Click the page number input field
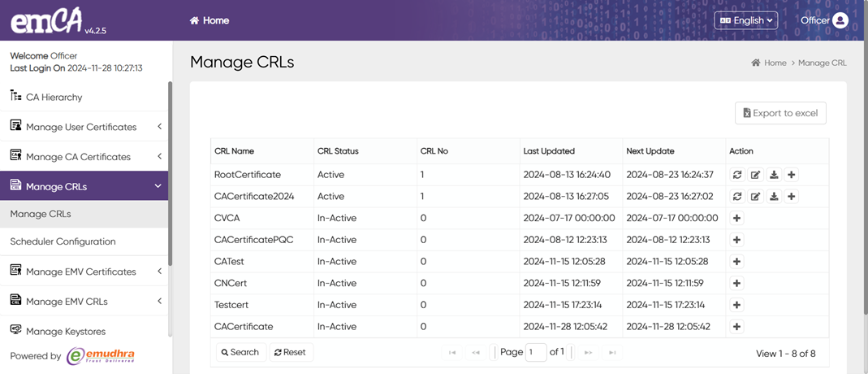The width and height of the screenshot is (868, 374). click(x=536, y=352)
